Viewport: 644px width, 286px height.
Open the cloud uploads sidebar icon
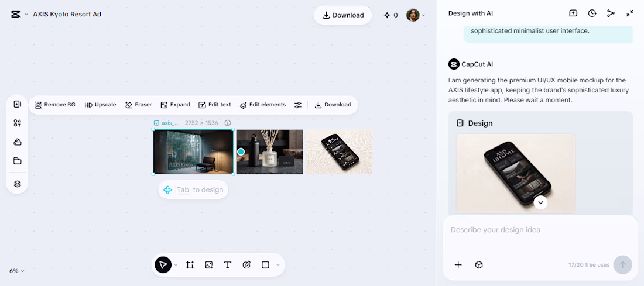tap(17, 142)
